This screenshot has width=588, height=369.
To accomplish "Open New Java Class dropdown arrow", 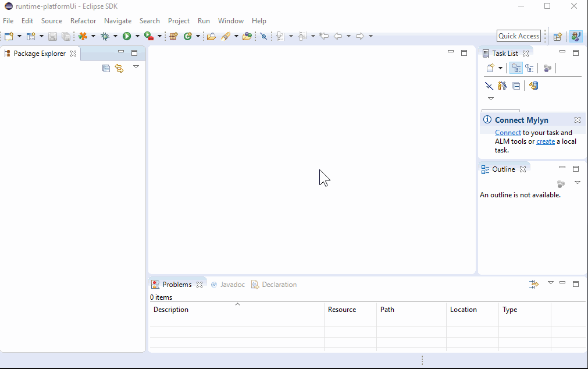I will [198, 36].
